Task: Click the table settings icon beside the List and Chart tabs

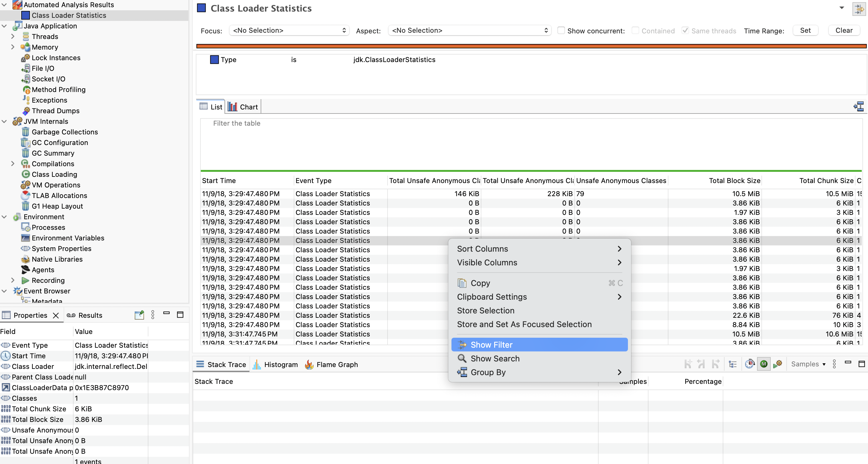Action: (859, 107)
